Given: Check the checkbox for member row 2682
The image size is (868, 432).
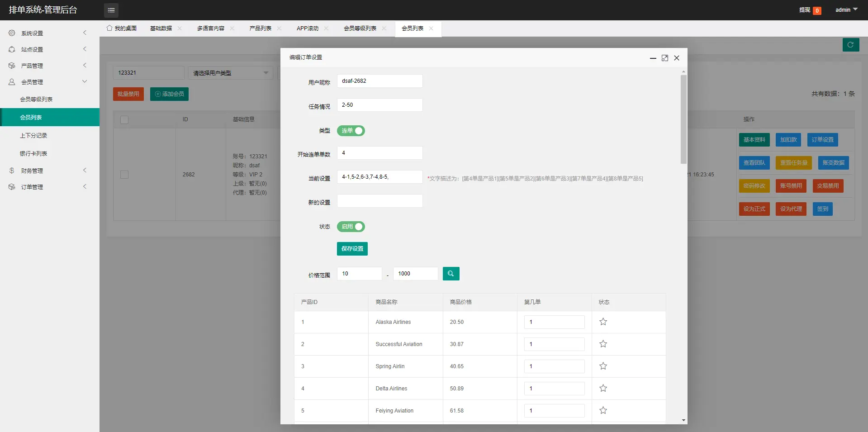Looking at the screenshot, I should click(124, 175).
